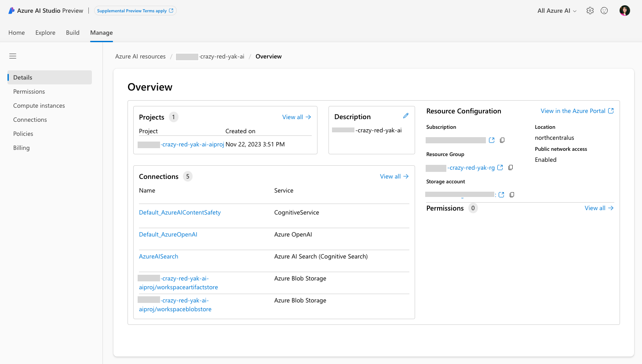Open Default_AzureAIContentSafety connection
Viewport: 642px width, 364px height.
pyautogui.click(x=180, y=212)
